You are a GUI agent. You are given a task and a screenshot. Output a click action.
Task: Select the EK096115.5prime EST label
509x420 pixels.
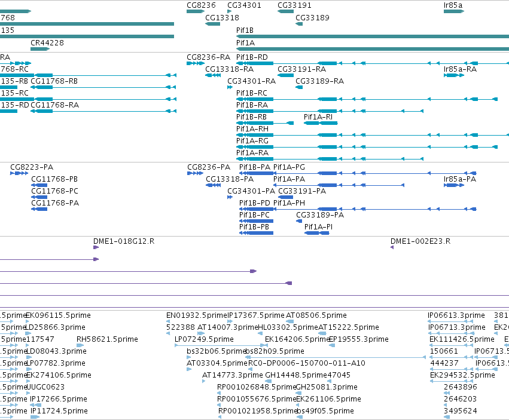(58, 315)
